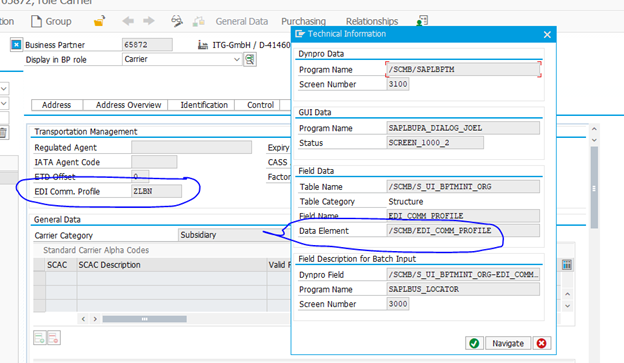This screenshot has height=363, width=624.
Task: Click Dynpro Program Name field /SCMB/SAPLBPTM
Action: pos(463,69)
